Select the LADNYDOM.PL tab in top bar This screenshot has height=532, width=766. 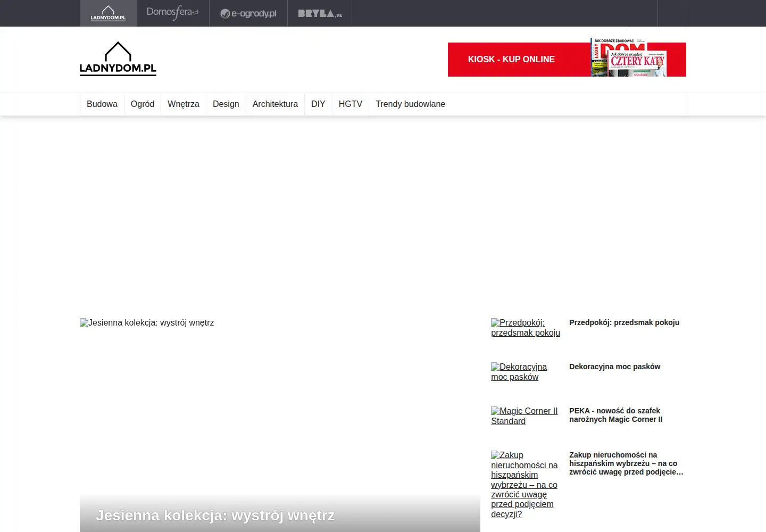(108, 13)
